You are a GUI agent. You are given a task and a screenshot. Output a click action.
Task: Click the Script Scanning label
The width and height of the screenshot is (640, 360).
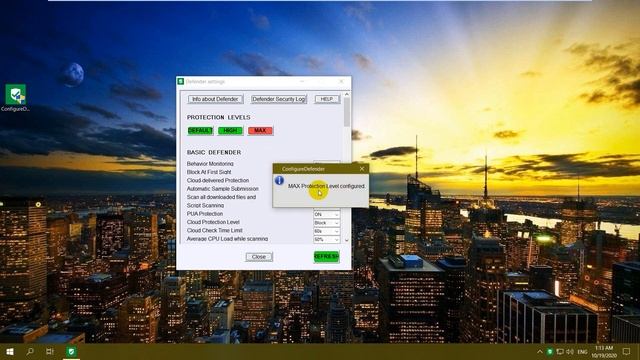click(x=205, y=205)
